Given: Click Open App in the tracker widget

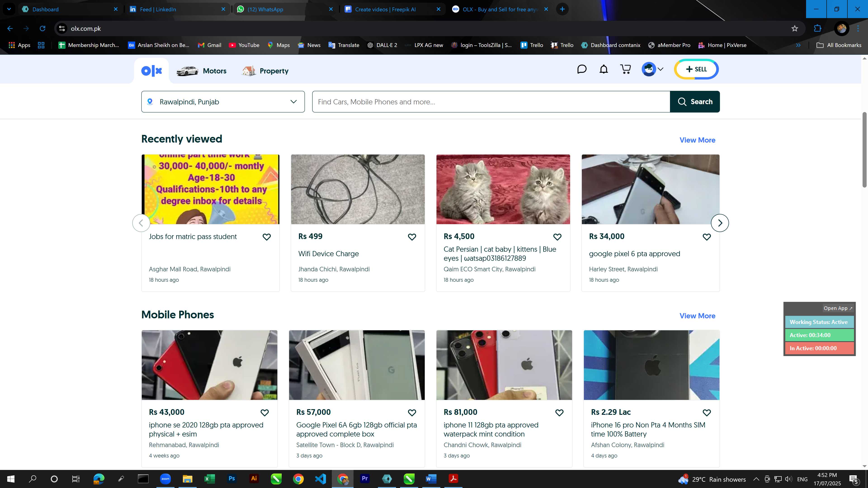Looking at the screenshot, I should tap(838, 308).
